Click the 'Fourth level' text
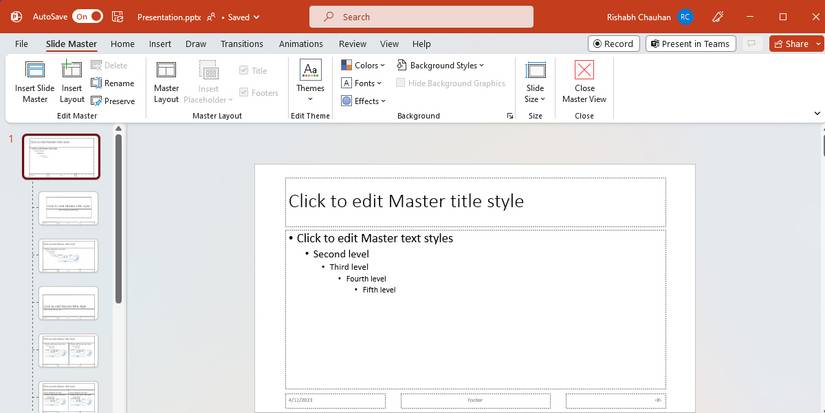 point(366,278)
